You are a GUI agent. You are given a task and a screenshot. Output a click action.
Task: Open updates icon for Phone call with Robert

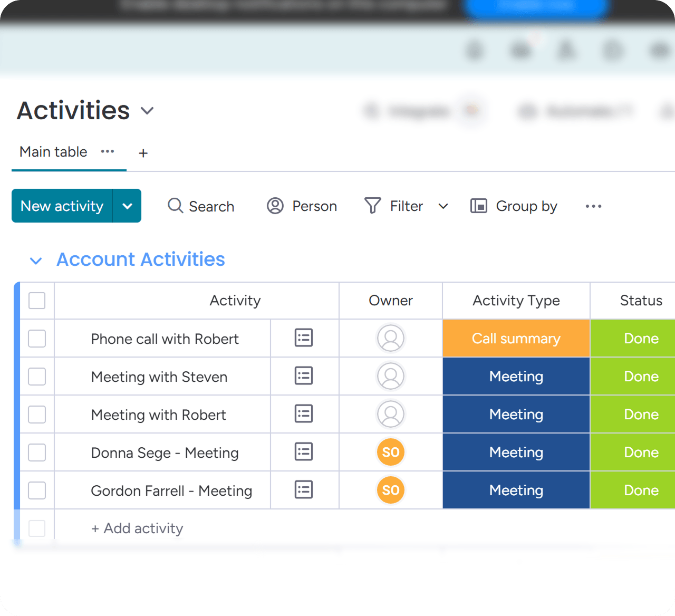pos(304,338)
